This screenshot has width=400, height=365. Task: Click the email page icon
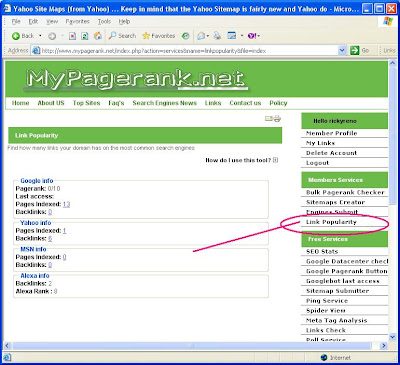point(269,118)
